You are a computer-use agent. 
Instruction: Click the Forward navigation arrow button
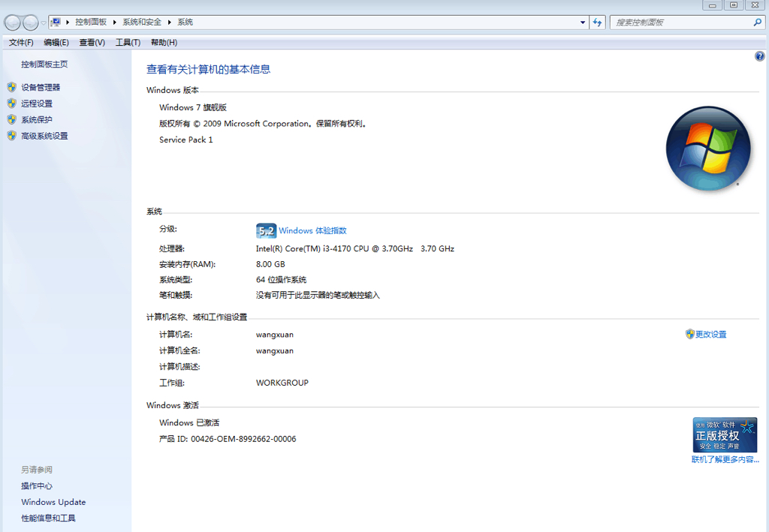[x=30, y=23]
